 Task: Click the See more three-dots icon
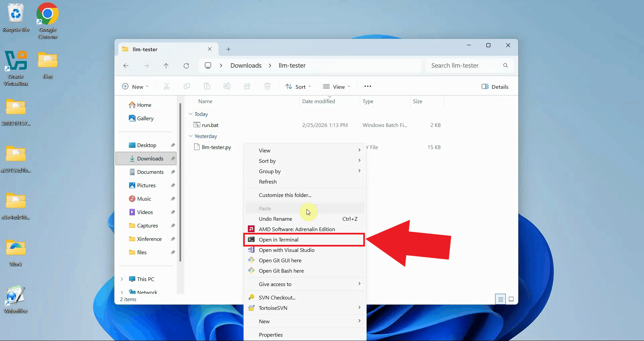click(368, 86)
